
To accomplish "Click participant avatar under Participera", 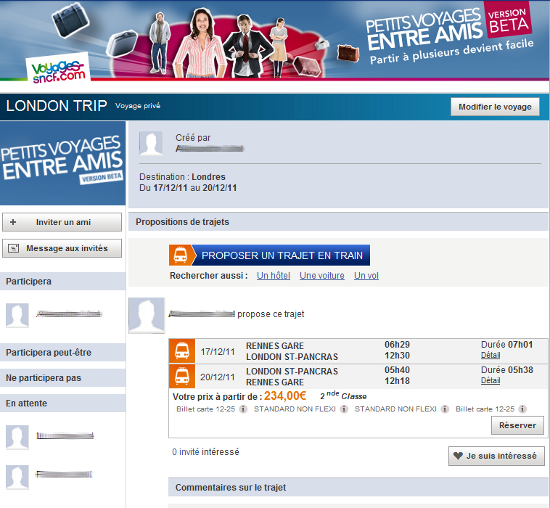I will pos(17,315).
